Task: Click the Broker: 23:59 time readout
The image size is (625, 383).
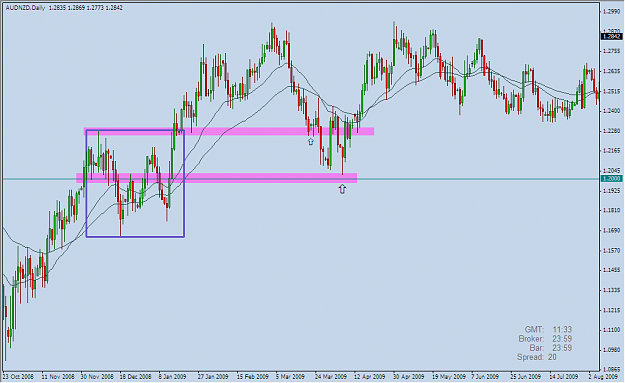Action: click(545, 339)
